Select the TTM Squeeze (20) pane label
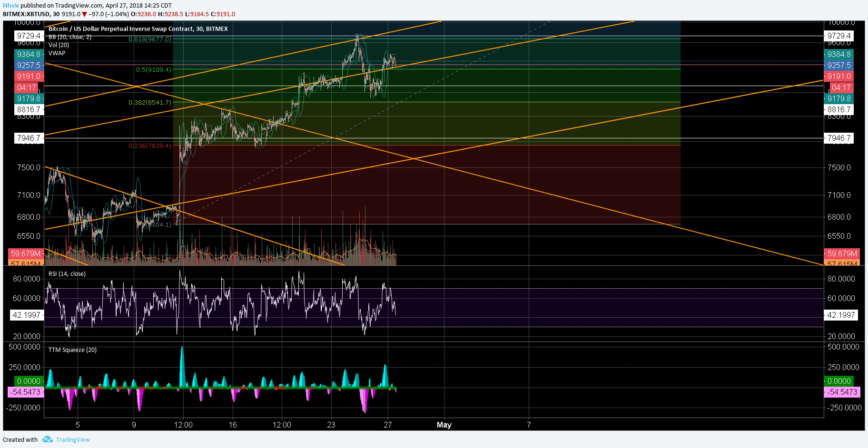 [72, 350]
